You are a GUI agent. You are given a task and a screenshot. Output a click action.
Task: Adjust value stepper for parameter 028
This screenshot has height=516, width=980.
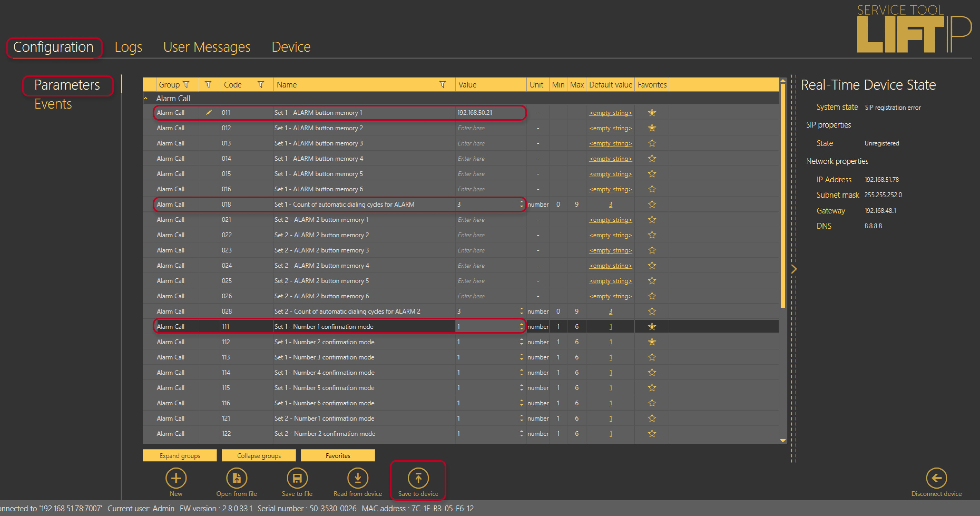(521, 311)
